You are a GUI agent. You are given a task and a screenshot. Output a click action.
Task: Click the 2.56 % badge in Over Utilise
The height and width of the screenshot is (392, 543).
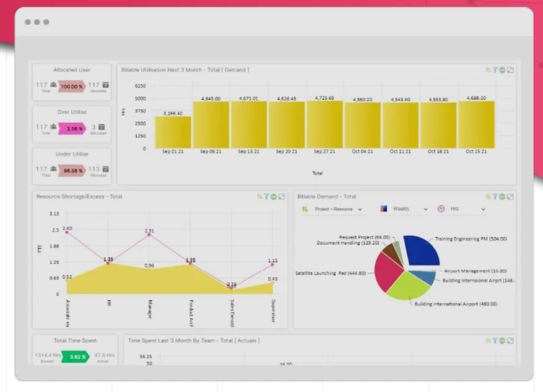tap(72, 129)
